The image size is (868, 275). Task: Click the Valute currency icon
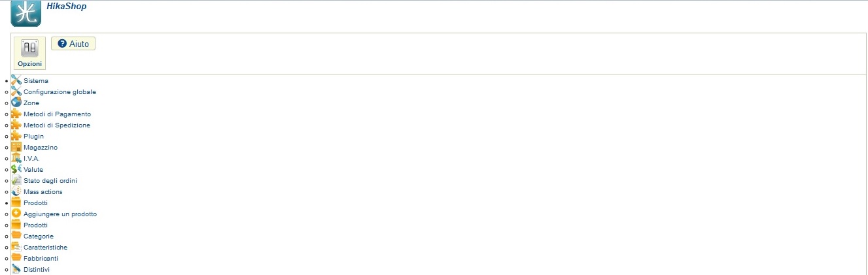point(16,169)
